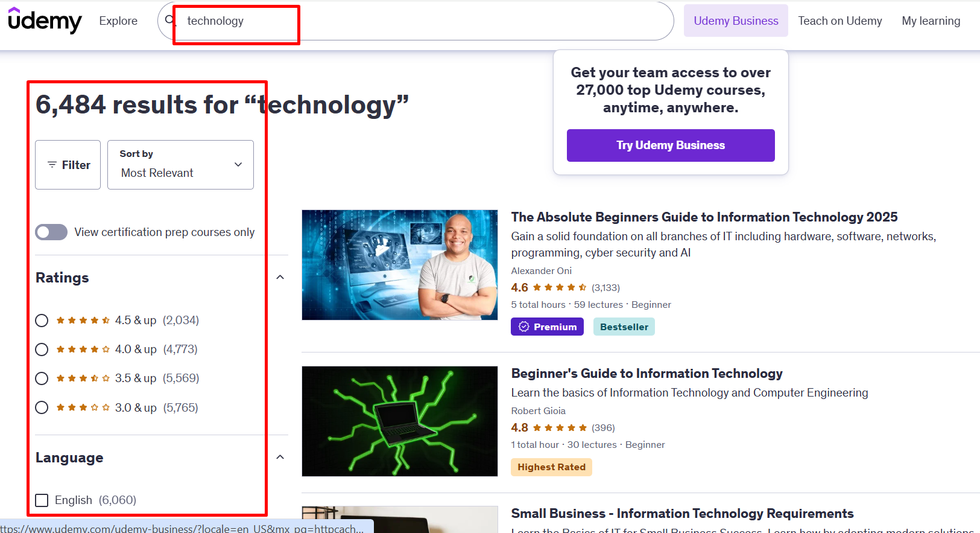Open My learning

[x=931, y=21]
